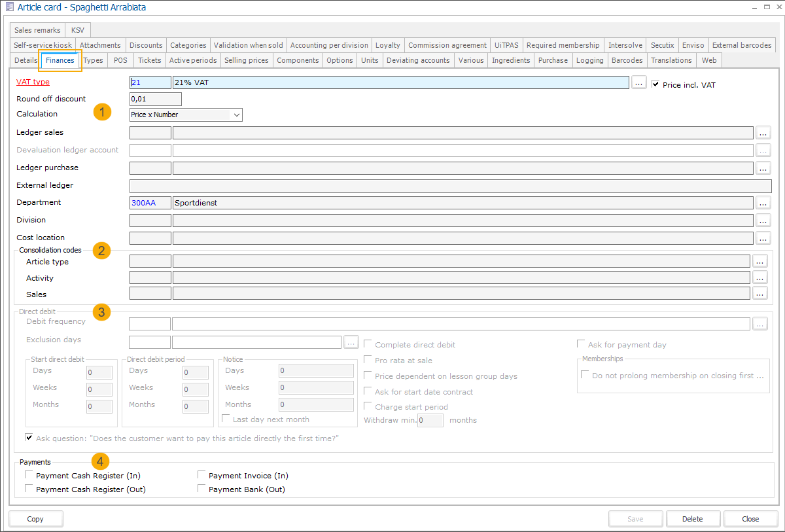The height and width of the screenshot is (532, 785).
Task: Switch to the Selling prices tab
Action: coord(246,60)
